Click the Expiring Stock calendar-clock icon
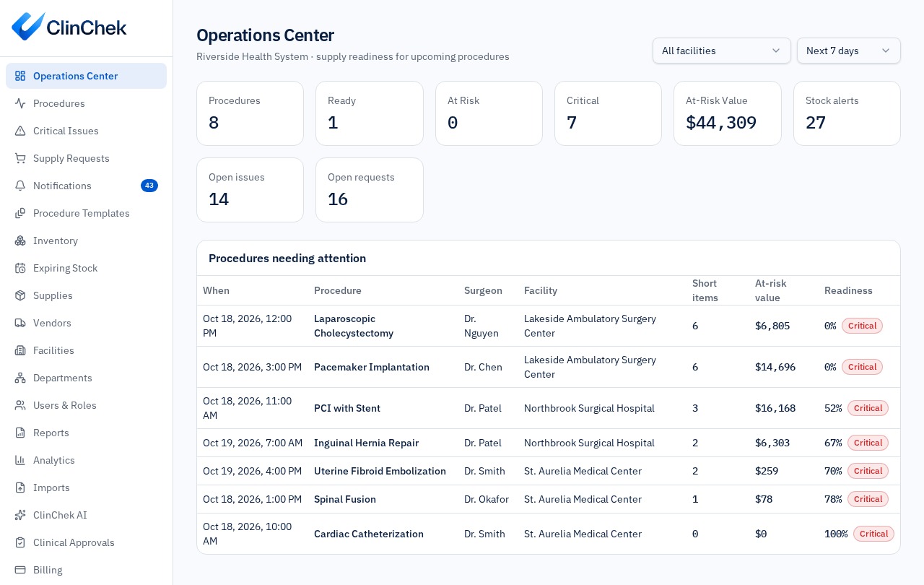924x585 pixels. coord(20,268)
